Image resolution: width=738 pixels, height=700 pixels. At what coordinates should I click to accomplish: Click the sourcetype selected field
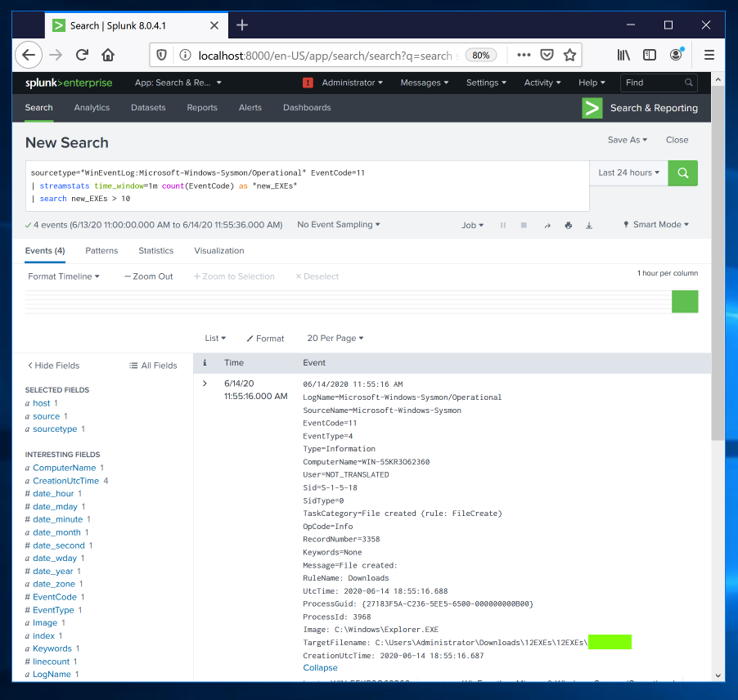coord(55,429)
